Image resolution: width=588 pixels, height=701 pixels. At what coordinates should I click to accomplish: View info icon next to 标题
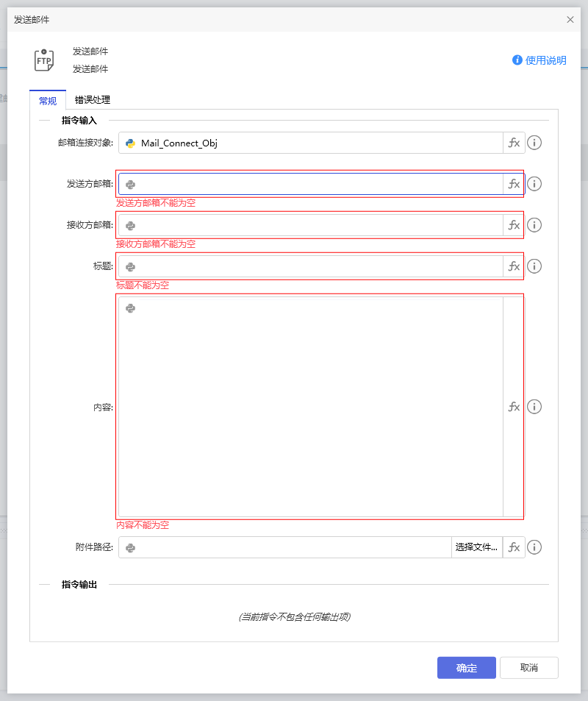pos(534,266)
